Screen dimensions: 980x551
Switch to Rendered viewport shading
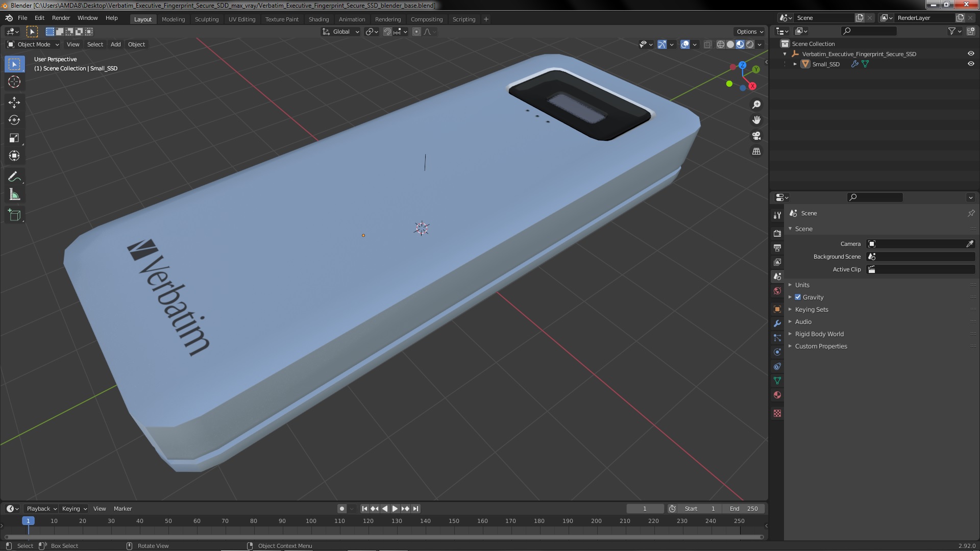pos(750,44)
